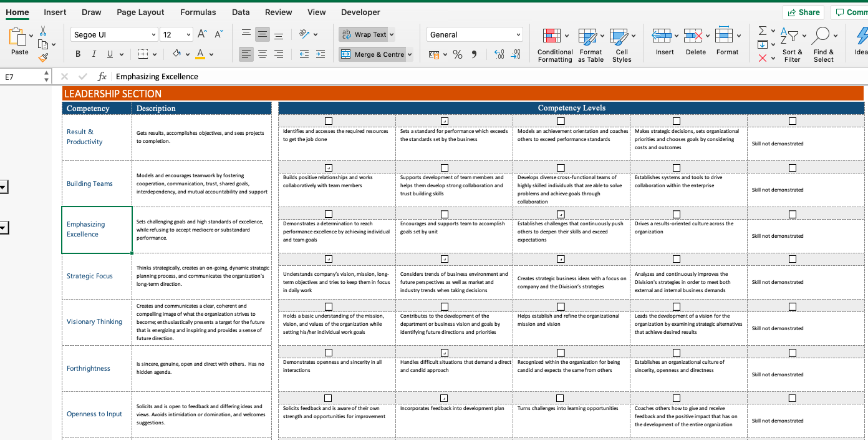Open Find & Select dropdown
Screen dimensions: 868x440
tap(824, 45)
